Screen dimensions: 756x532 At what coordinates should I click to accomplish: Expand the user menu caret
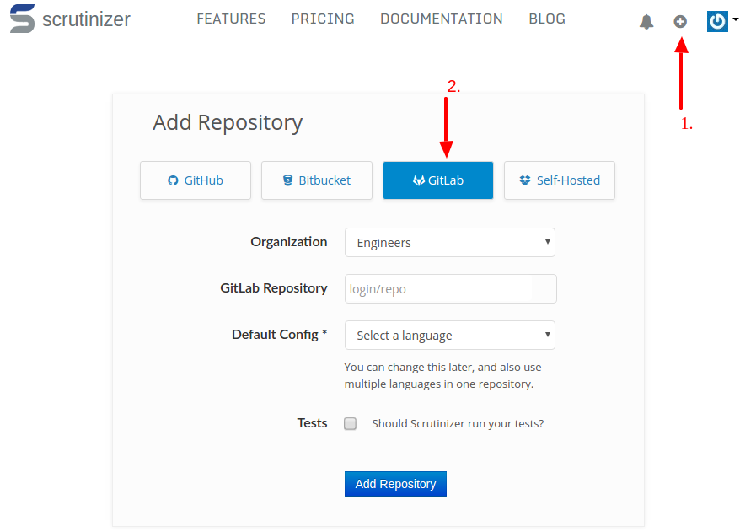click(735, 19)
